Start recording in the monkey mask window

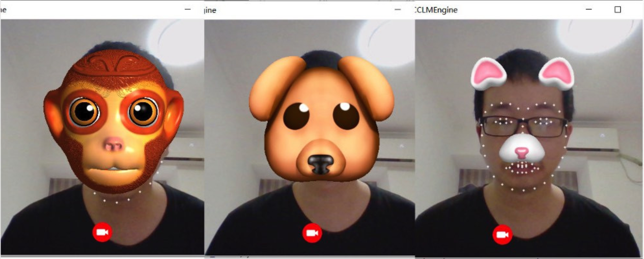(x=102, y=232)
